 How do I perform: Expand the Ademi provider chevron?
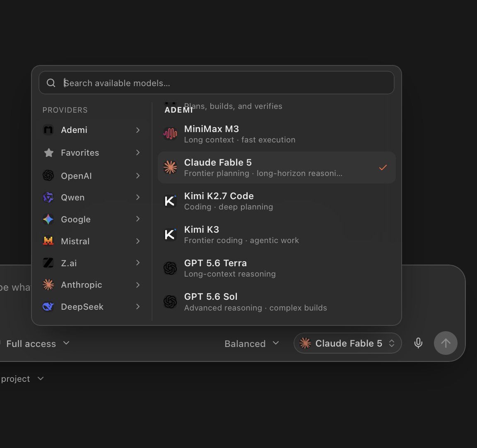[138, 130]
